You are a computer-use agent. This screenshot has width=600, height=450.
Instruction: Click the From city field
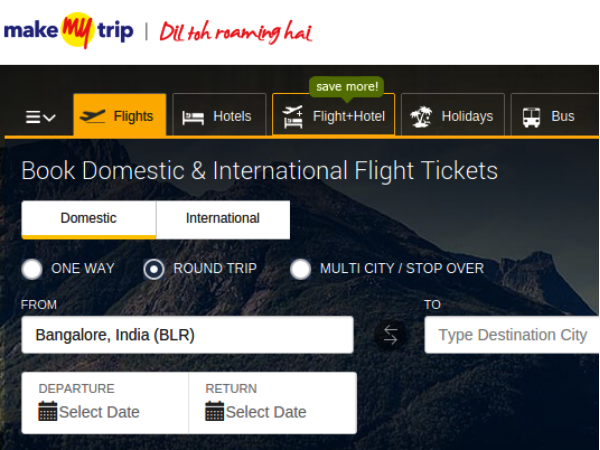[187, 335]
